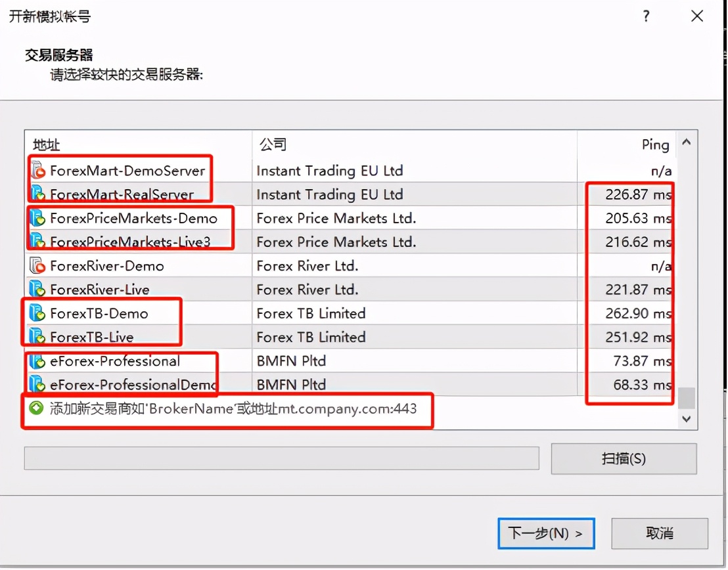728x570 pixels.
Task: Select the ForexMart-RealServer address
Action: pos(122,194)
